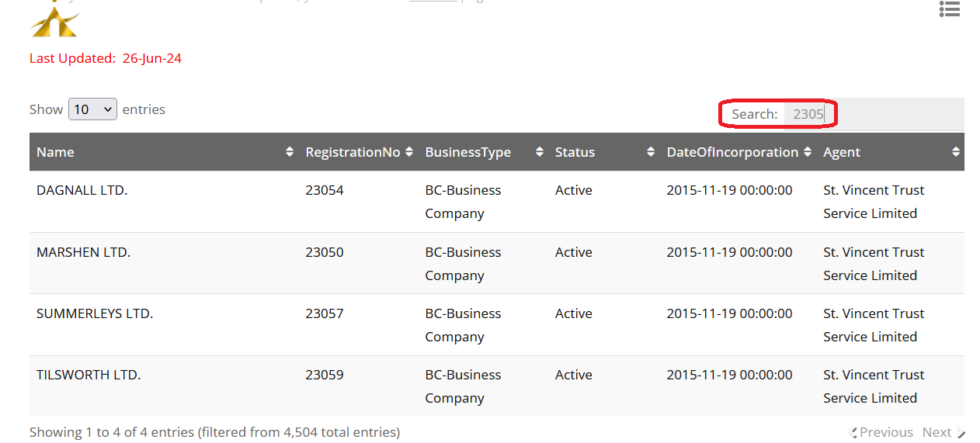
Task: Click the gold star logo
Action: [x=54, y=21]
